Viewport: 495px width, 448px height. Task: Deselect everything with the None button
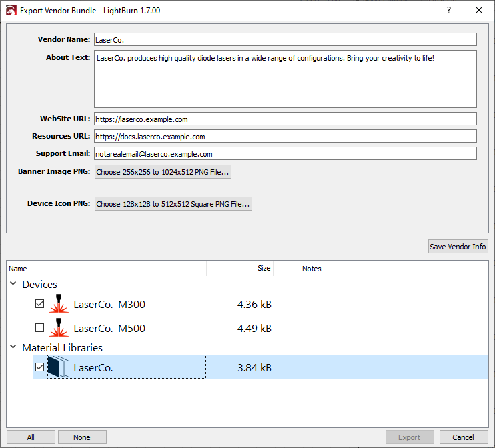[x=82, y=437]
